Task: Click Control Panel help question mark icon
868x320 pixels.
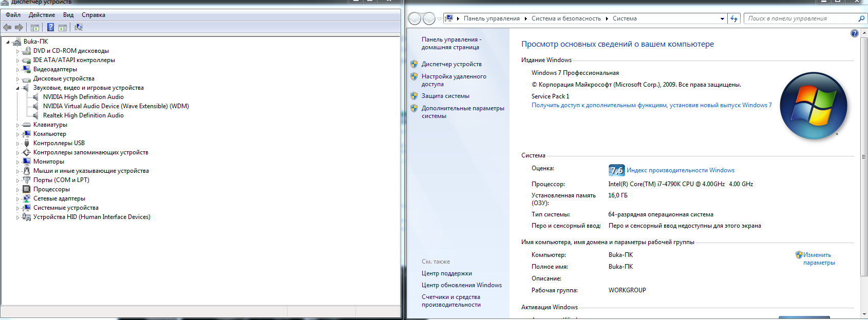Action: coord(855,33)
